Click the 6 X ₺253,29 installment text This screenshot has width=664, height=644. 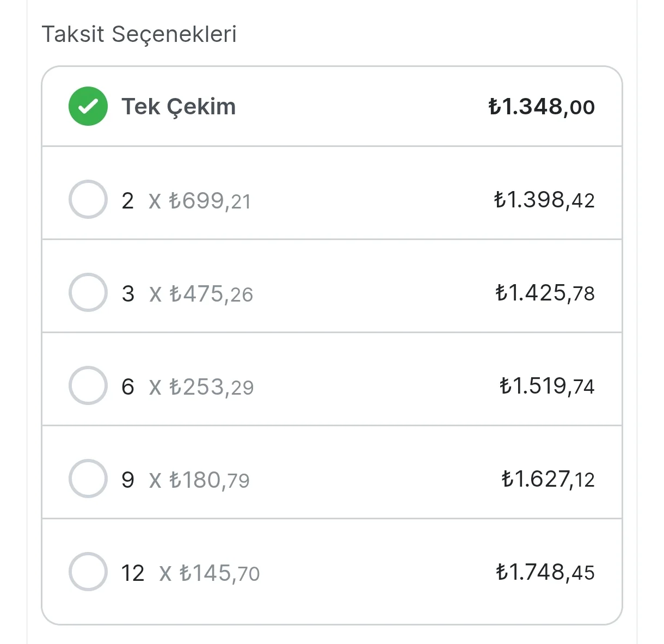point(188,387)
